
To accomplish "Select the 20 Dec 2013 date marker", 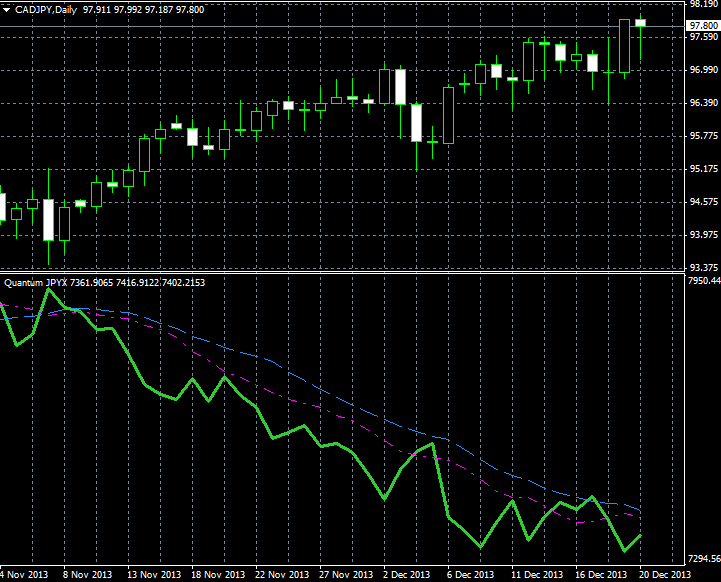I will (665, 575).
